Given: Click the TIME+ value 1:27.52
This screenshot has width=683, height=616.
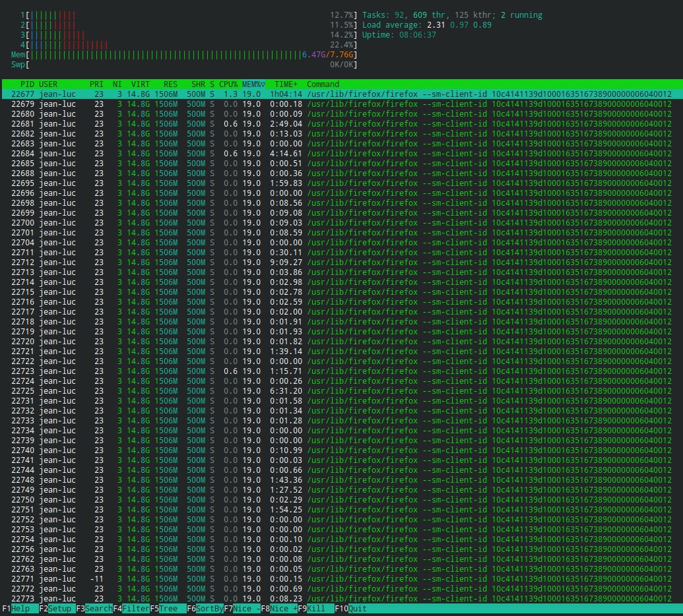Looking at the screenshot, I should 286,490.
